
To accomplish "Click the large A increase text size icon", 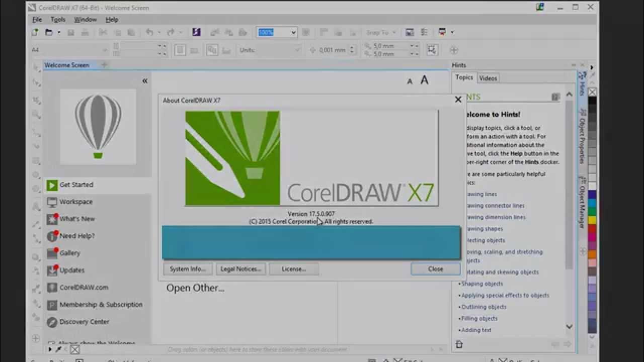I will (424, 80).
